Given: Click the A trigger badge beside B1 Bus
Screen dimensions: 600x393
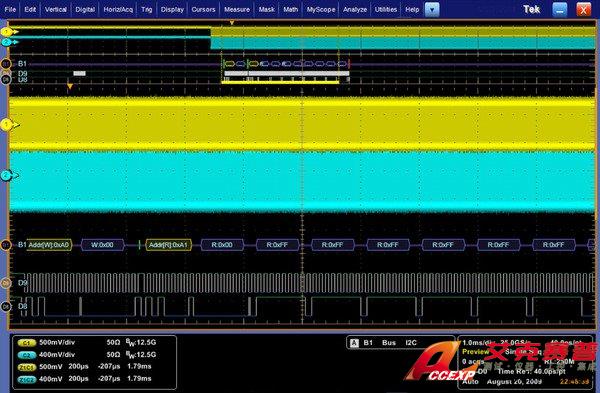Looking at the screenshot, I should point(355,343).
